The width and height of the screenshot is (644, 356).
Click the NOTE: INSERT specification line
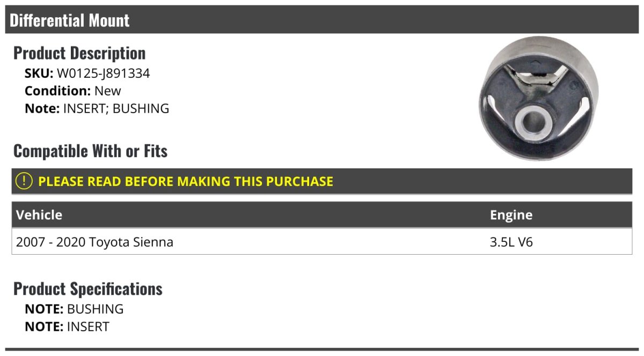[67, 326]
